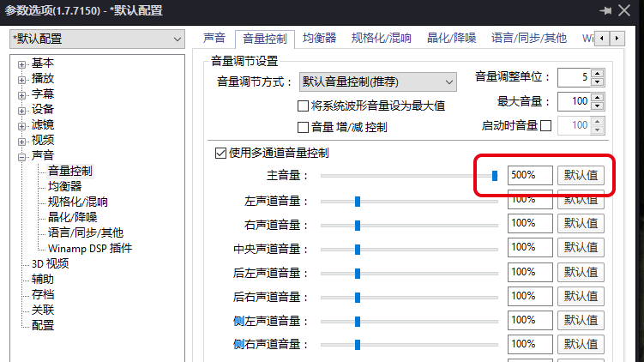Enable 将系统波形音量设为最大值 checkbox
This screenshot has height=362, width=644.
pyautogui.click(x=302, y=106)
